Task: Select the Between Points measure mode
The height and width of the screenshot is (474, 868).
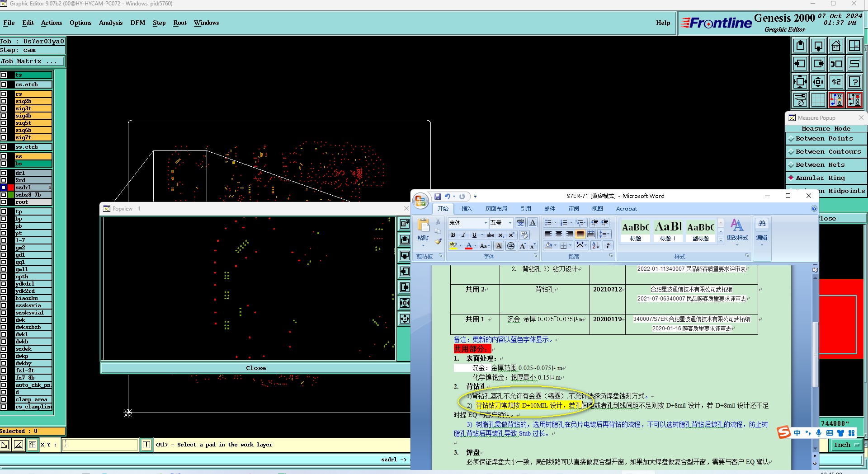Action: coord(824,139)
